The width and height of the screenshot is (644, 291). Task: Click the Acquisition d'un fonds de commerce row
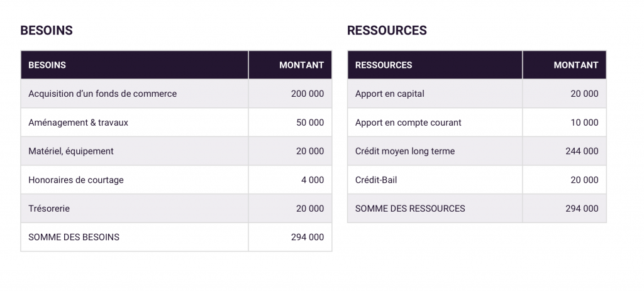[x=176, y=94]
